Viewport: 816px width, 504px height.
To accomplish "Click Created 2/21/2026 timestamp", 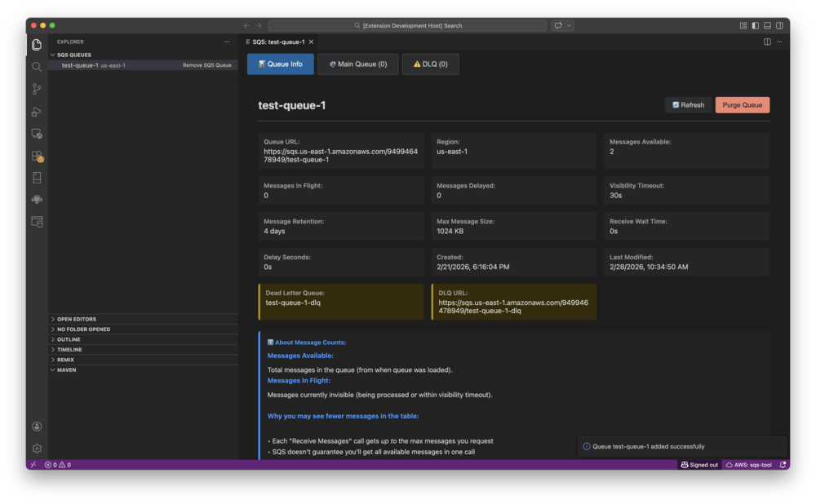I will point(473,267).
